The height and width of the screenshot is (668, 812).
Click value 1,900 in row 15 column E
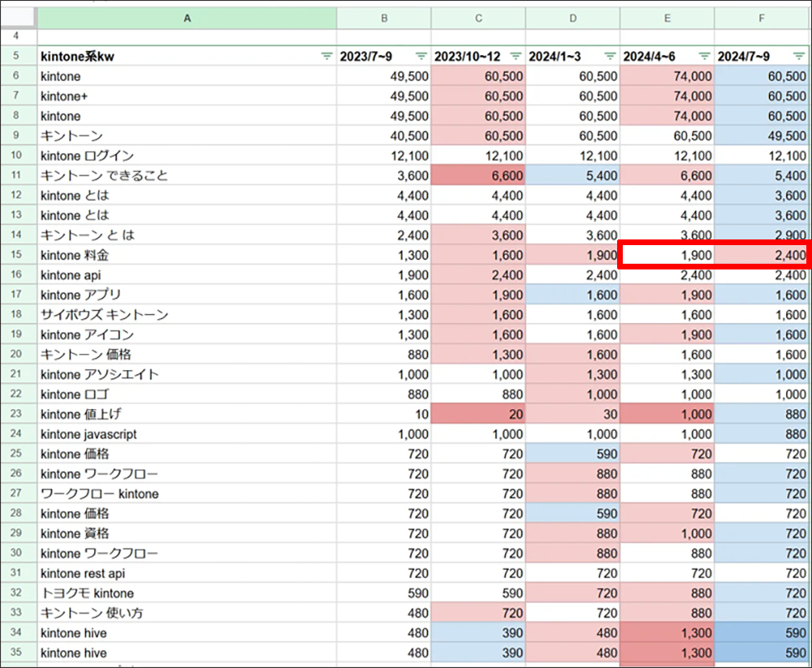(x=667, y=256)
